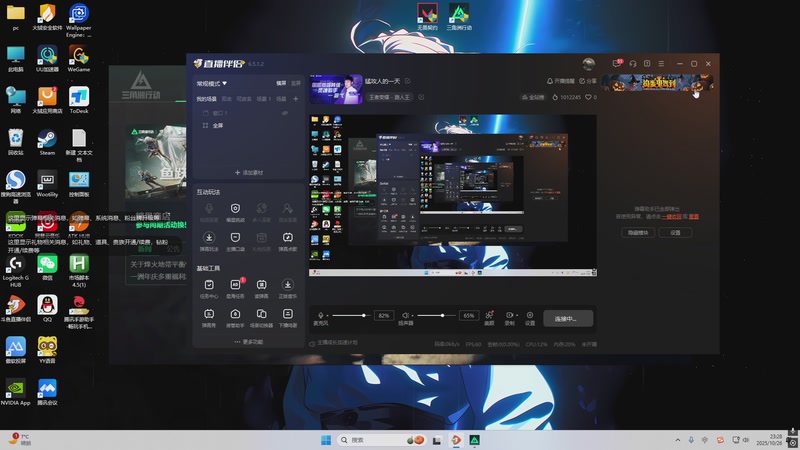Select the 场景 1 tab
This screenshot has height=450, width=800.
[x=264, y=99]
